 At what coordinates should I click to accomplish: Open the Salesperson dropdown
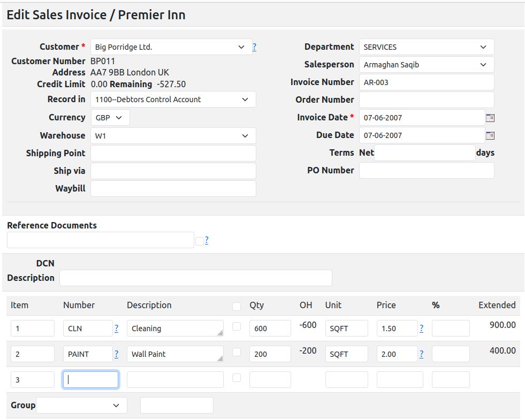[x=426, y=65]
